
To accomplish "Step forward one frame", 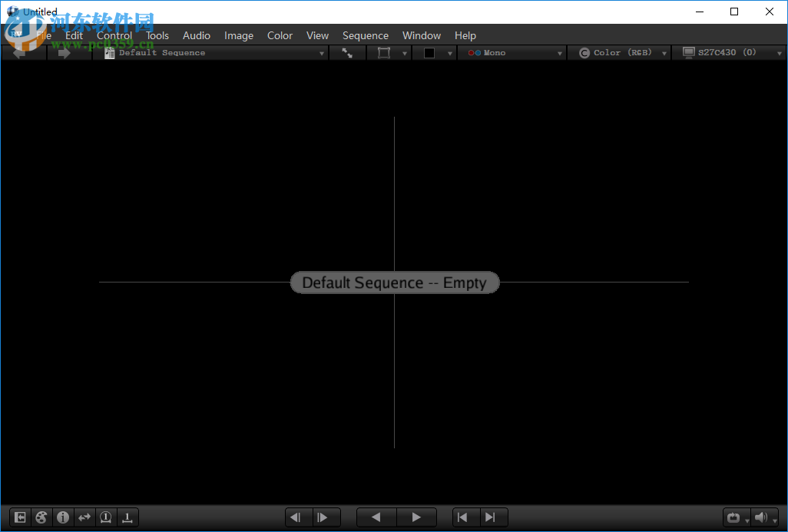I will (323, 517).
